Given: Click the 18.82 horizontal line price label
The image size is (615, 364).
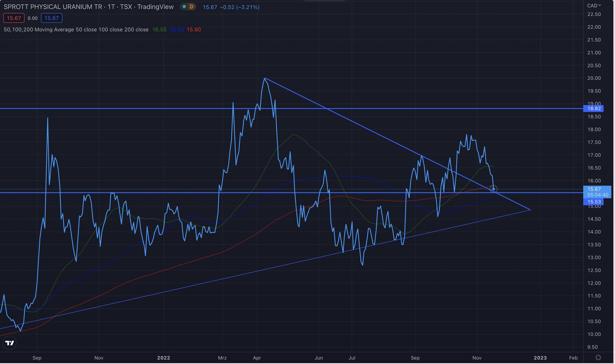Looking at the screenshot, I should 594,109.
